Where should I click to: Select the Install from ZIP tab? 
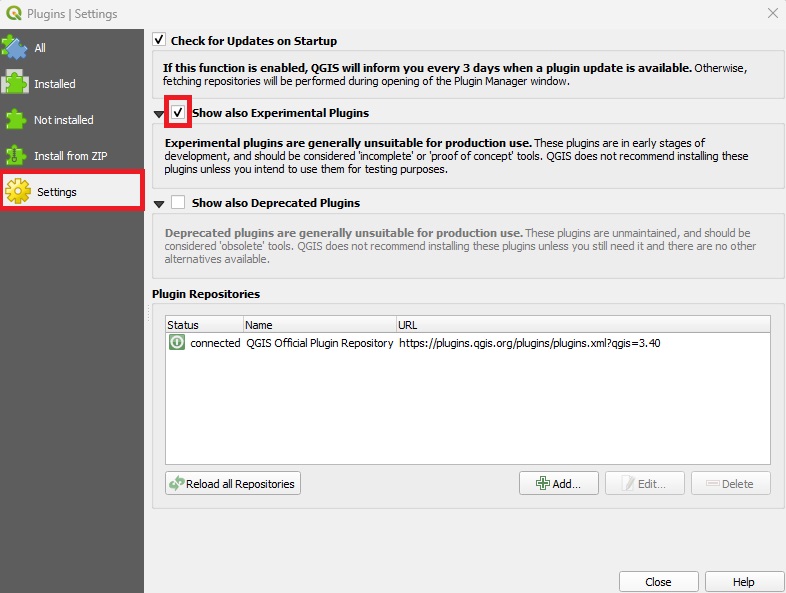click(72, 156)
